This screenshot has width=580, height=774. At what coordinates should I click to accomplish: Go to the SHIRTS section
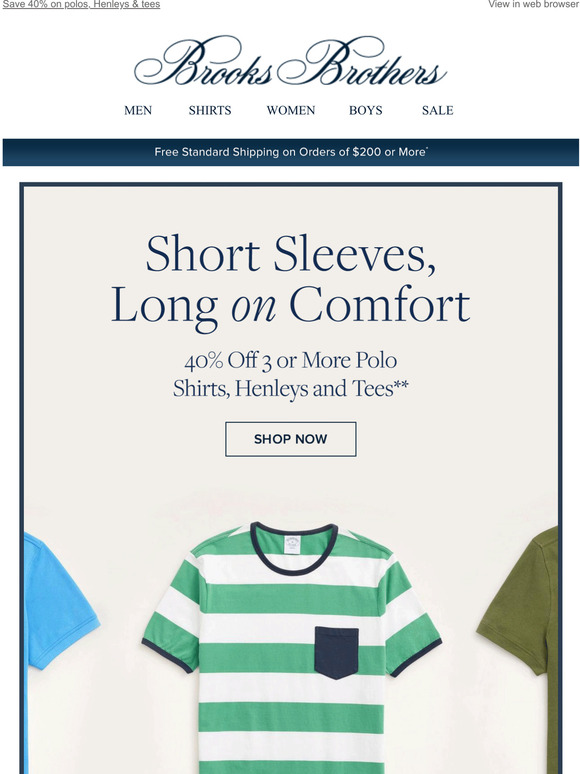pos(210,110)
